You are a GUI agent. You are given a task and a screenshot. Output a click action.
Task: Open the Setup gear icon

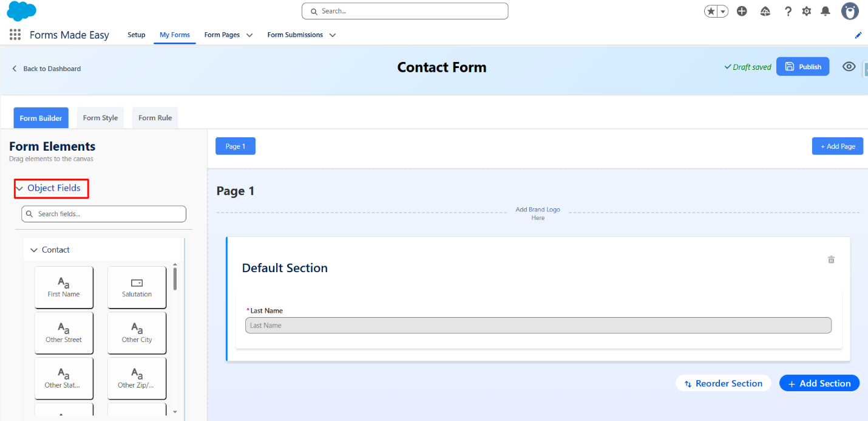click(807, 11)
